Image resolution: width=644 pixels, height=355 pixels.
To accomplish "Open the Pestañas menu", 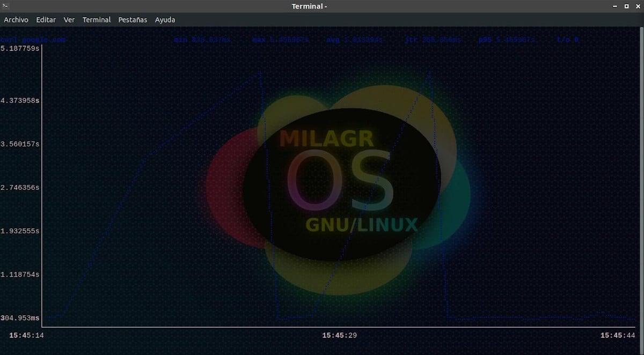I will 133,20.
